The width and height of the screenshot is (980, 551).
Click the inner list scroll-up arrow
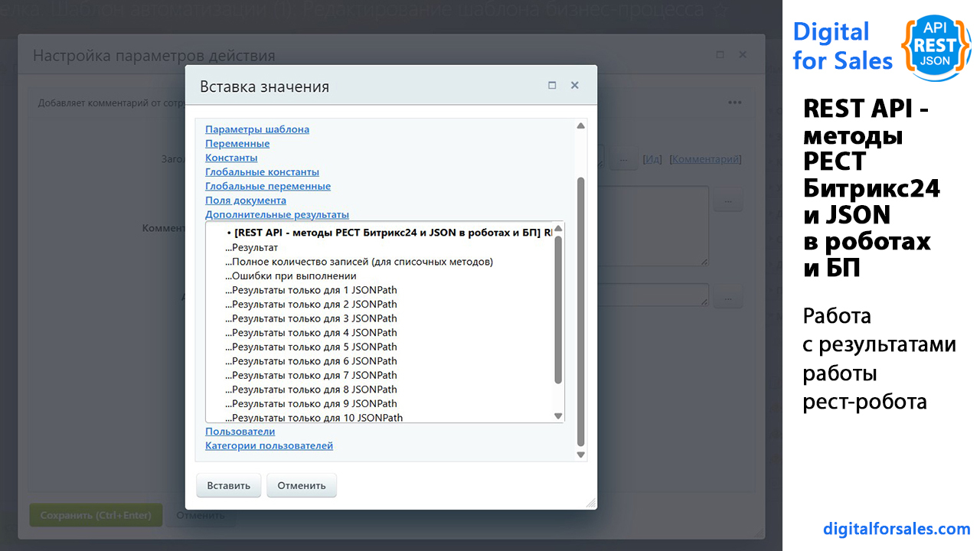[558, 228]
